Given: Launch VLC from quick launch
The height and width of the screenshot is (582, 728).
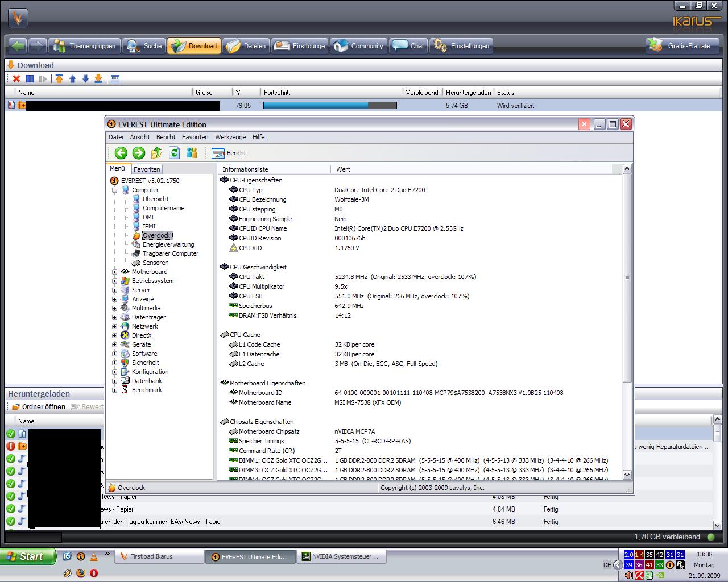Looking at the screenshot, I should [94, 556].
